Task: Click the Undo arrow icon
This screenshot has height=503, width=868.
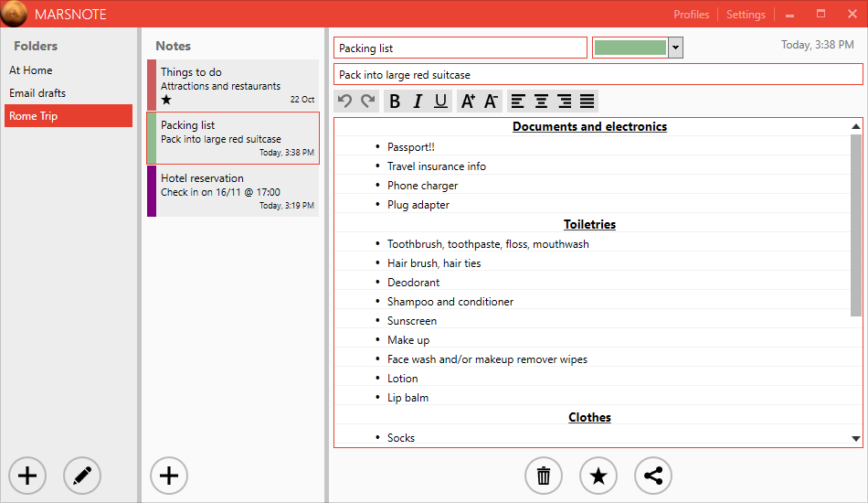Action: point(344,102)
